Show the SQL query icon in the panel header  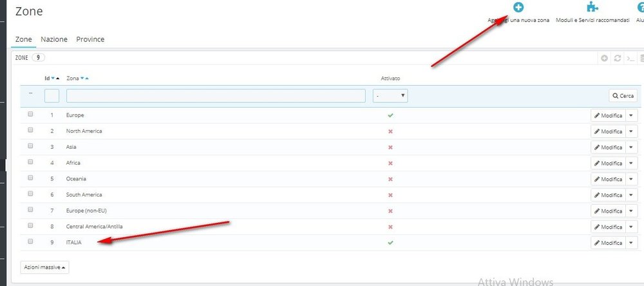[630, 59]
